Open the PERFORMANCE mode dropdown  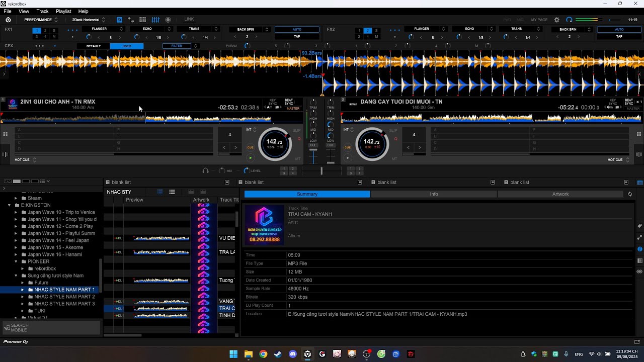(41, 20)
